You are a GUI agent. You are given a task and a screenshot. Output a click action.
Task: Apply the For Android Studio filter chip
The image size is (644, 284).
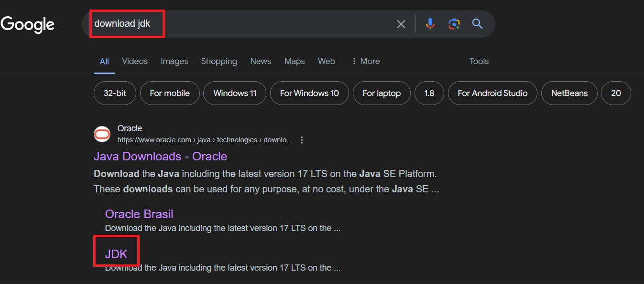[492, 93]
